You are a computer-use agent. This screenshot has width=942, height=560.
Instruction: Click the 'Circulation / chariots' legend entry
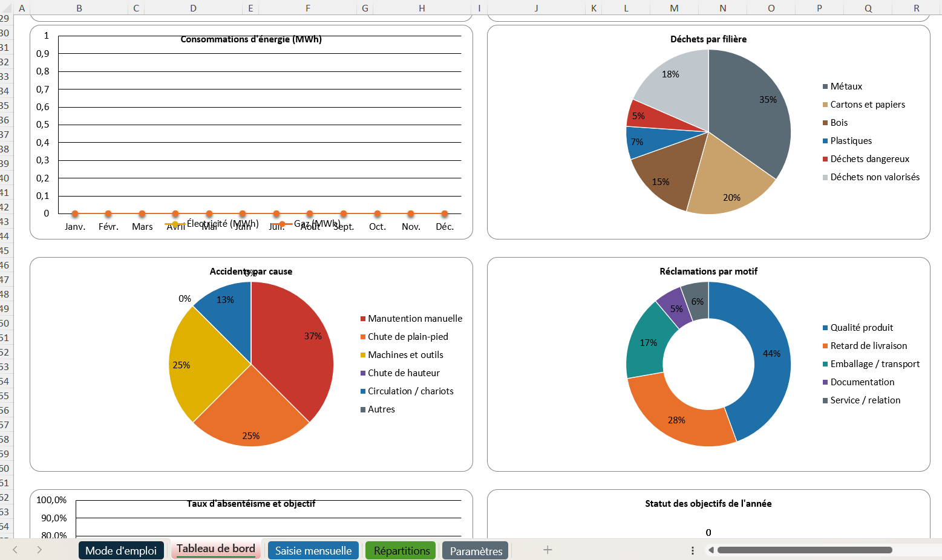click(x=411, y=391)
